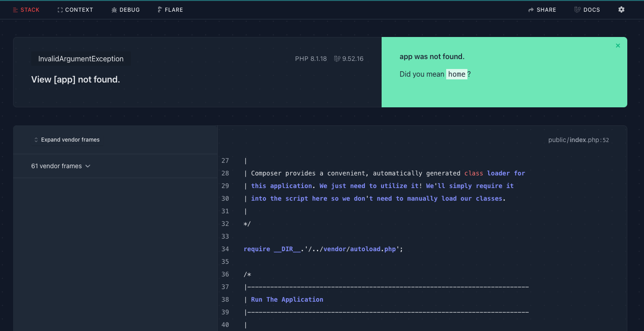This screenshot has width=644, height=331.
Task: Click line number 28 in code
Action: 225,173
